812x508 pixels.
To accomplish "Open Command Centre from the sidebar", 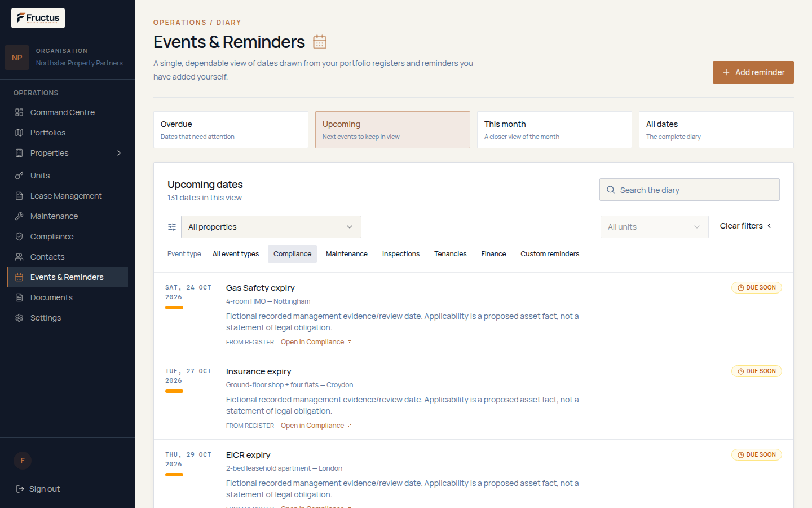I will tap(67, 112).
